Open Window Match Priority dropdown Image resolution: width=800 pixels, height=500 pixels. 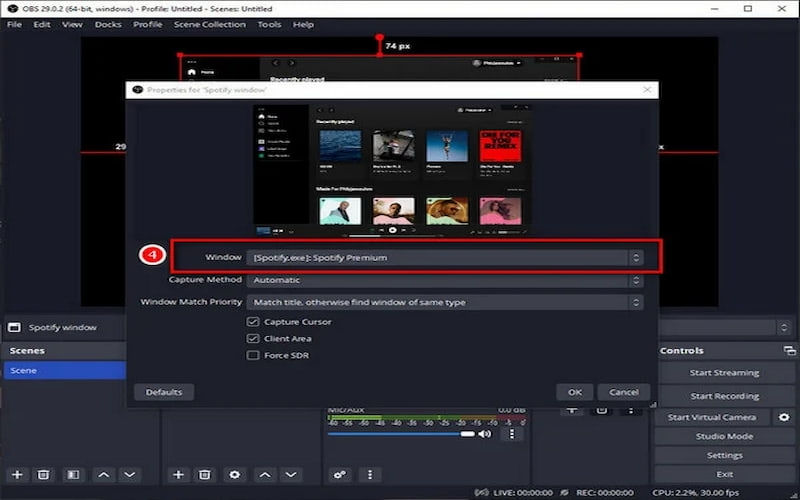444,302
